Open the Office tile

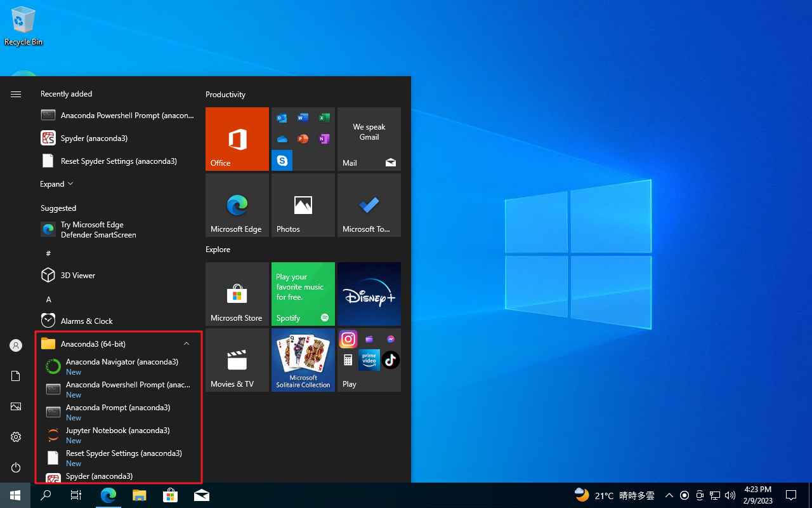point(237,139)
